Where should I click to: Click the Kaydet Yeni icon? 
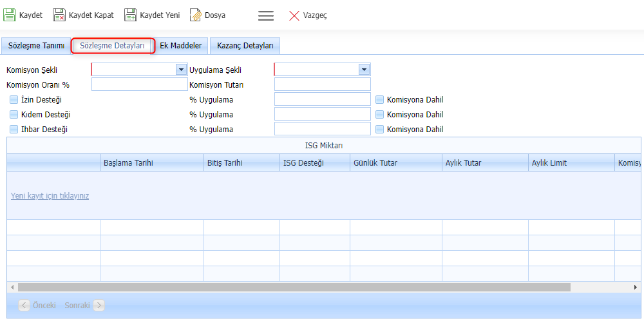[x=131, y=15]
